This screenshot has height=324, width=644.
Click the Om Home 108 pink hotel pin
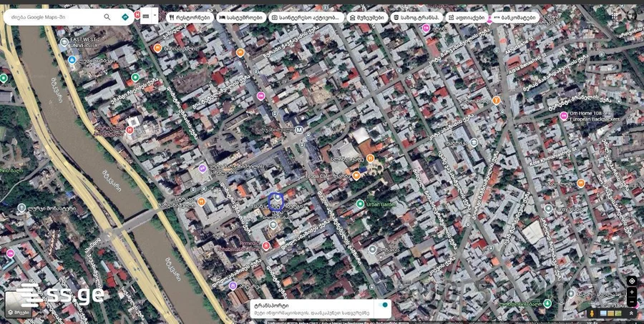[564, 115]
